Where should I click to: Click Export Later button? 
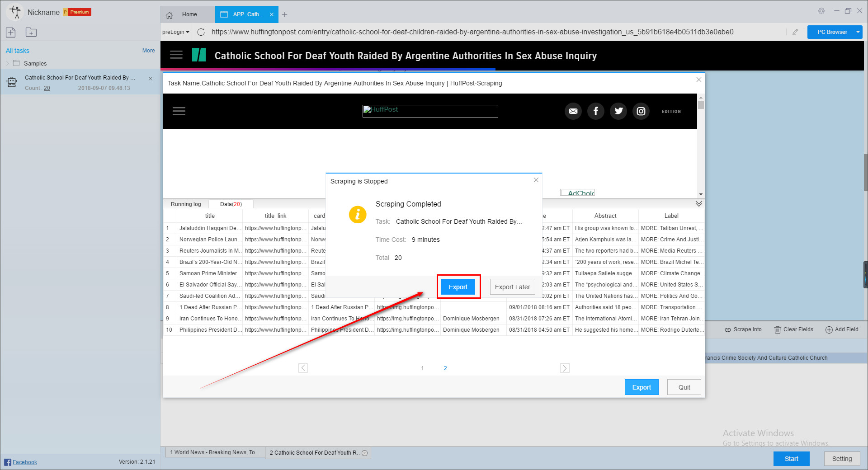(513, 287)
